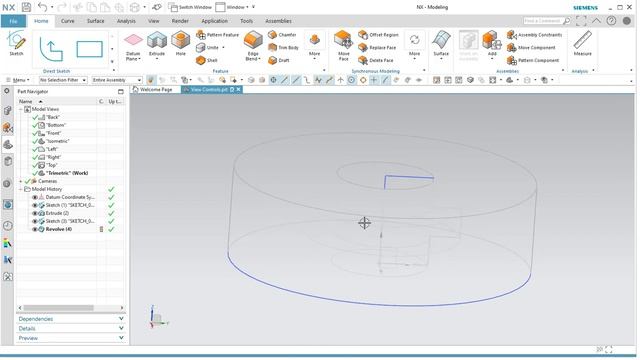Toggle visibility eye of Extrude (2)

(x=35, y=213)
